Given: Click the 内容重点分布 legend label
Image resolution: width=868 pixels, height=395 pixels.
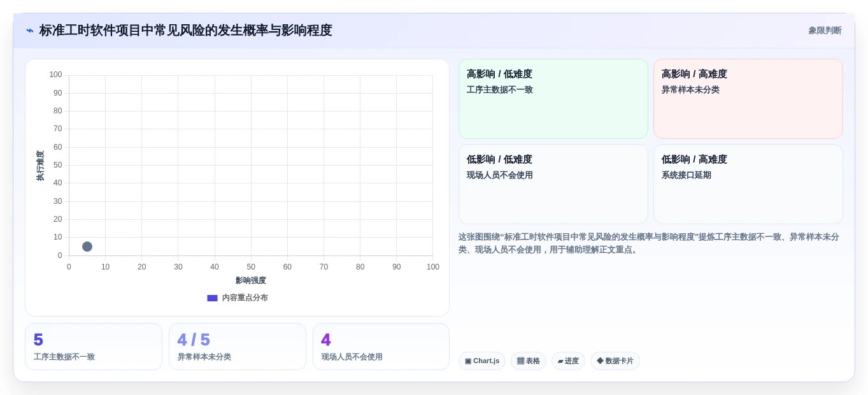Looking at the screenshot, I should click(245, 298).
